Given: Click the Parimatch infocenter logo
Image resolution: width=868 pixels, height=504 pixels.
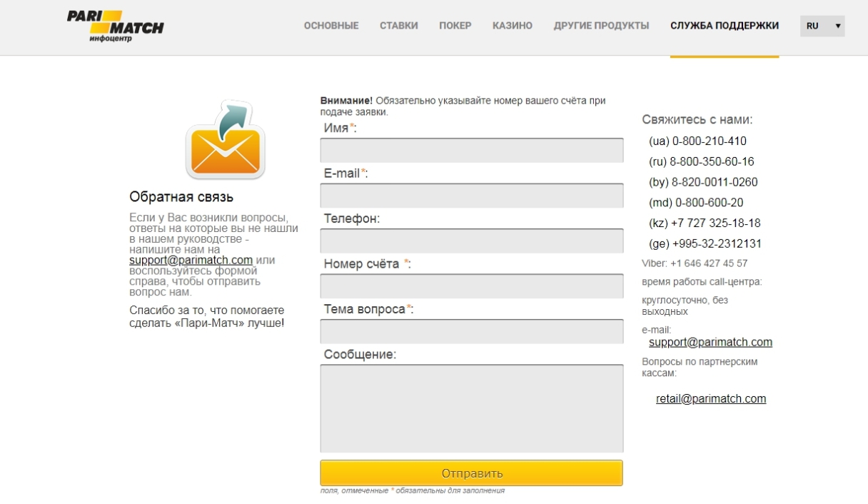Looking at the screenshot, I should [115, 26].
